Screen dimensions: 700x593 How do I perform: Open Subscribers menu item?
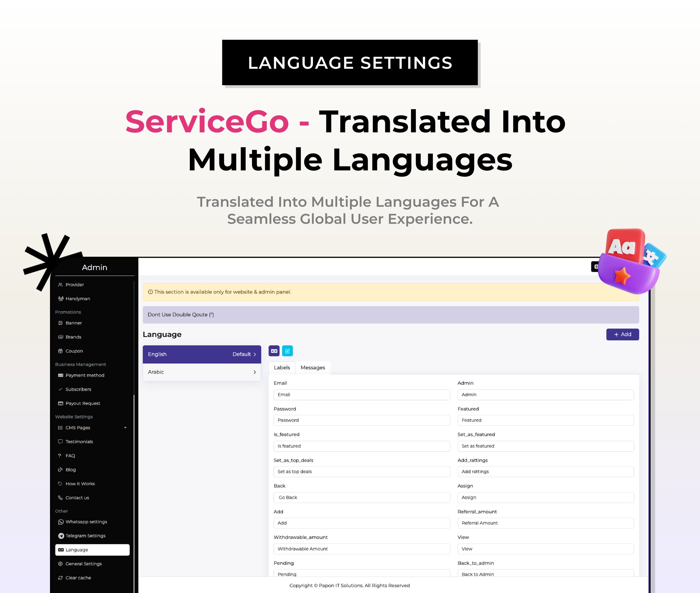pyautogui.click(x=92, y=389)
